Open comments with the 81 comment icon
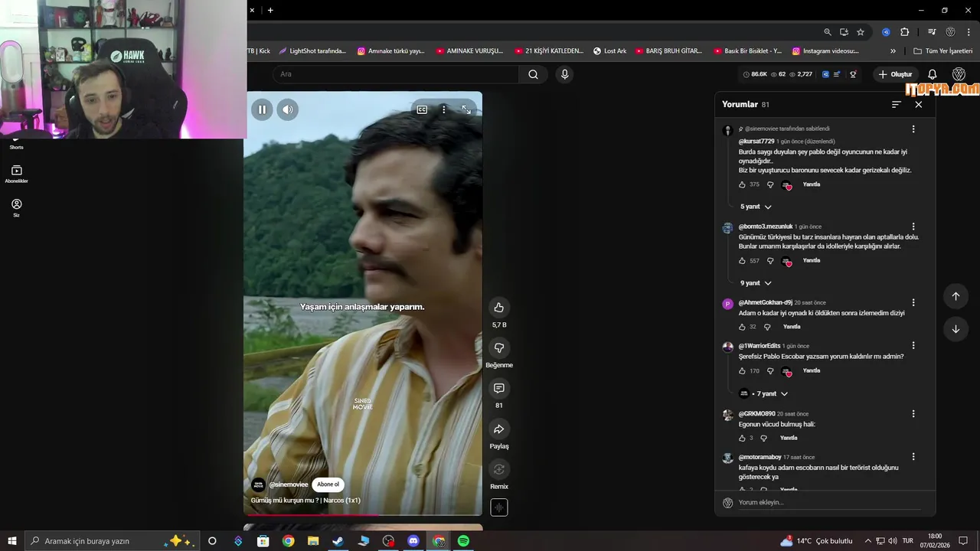 pyautogui.click(x=499, y=388)
